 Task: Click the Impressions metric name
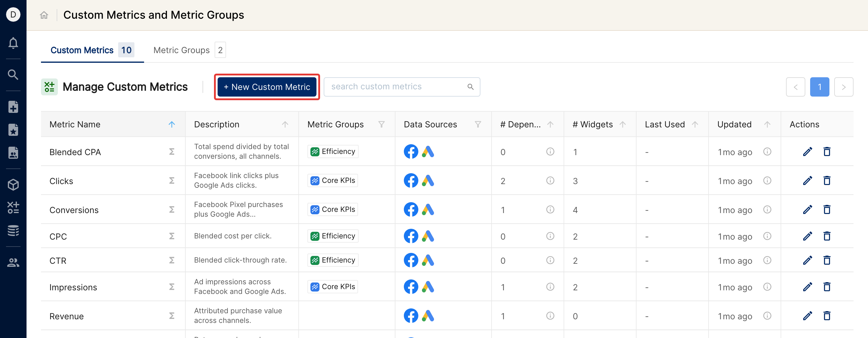[73, 287]
